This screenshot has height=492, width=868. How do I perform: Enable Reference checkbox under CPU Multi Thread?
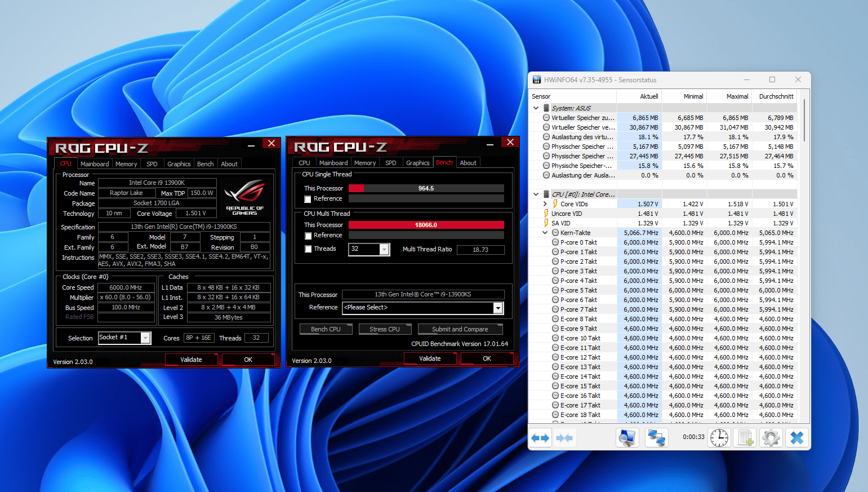coord(308,236)
